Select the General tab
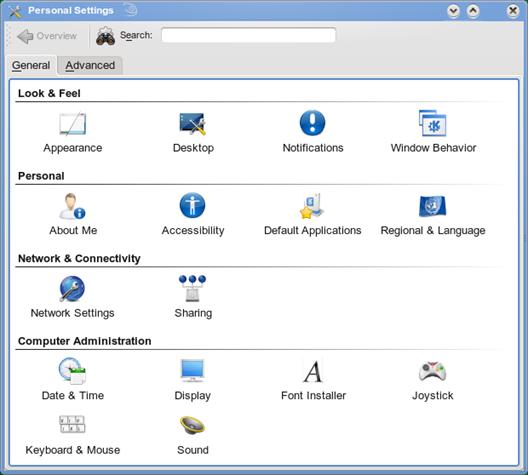 click(31, 65)
